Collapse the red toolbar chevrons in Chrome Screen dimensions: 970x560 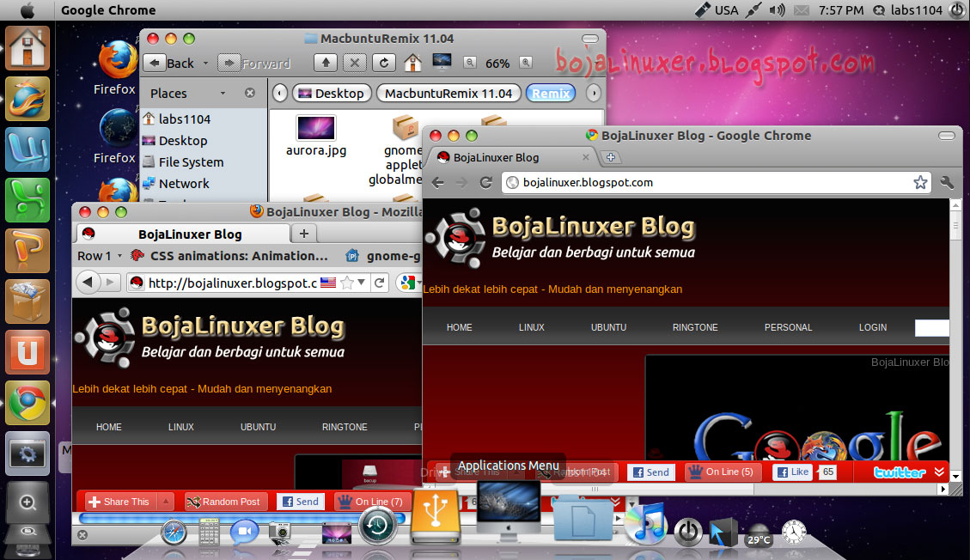[x=940, y=472]
